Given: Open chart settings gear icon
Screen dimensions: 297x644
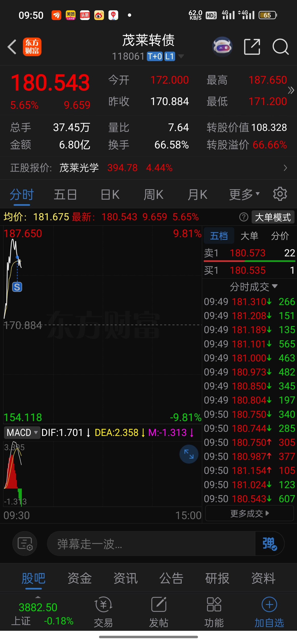Looking at the screenshot, I should (x=280, y=194).
